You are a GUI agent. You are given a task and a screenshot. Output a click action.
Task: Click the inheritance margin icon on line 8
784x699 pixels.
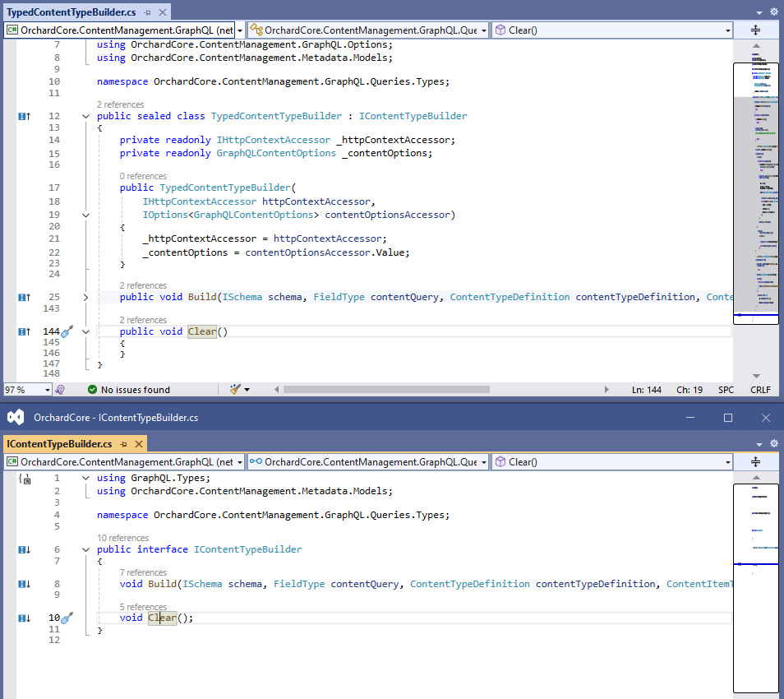[24, 584]
